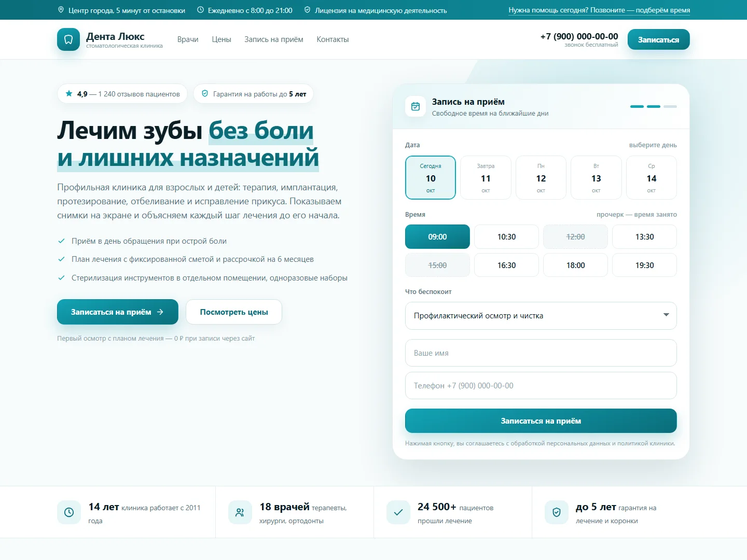Focus the Ваше имя input field

click(x=541, y=353)
